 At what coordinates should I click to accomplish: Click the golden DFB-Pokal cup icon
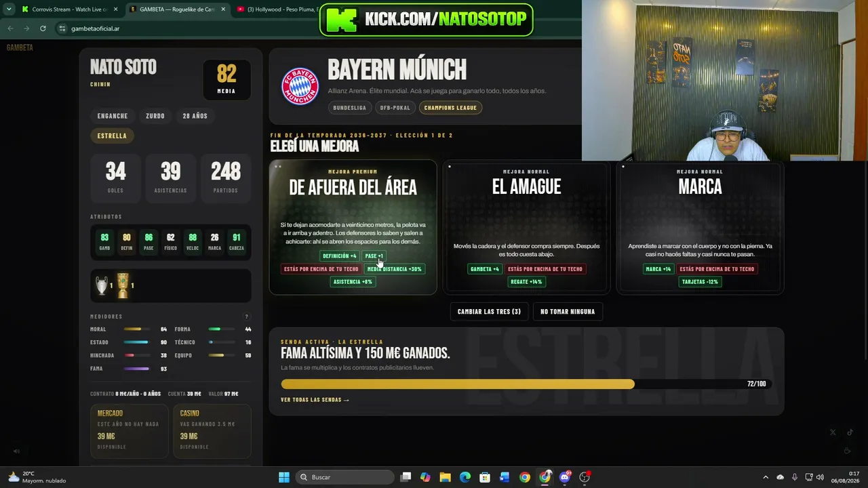click(x=123, y=285)
